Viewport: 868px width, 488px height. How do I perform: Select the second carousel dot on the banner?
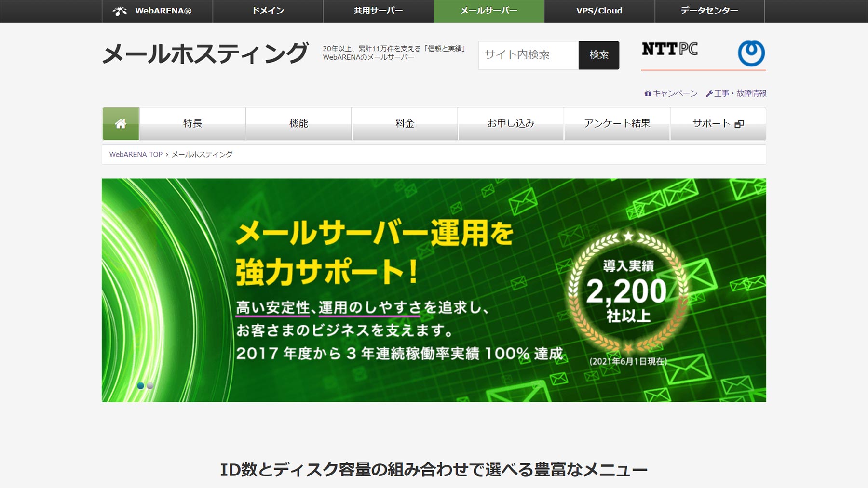(149, 386)
